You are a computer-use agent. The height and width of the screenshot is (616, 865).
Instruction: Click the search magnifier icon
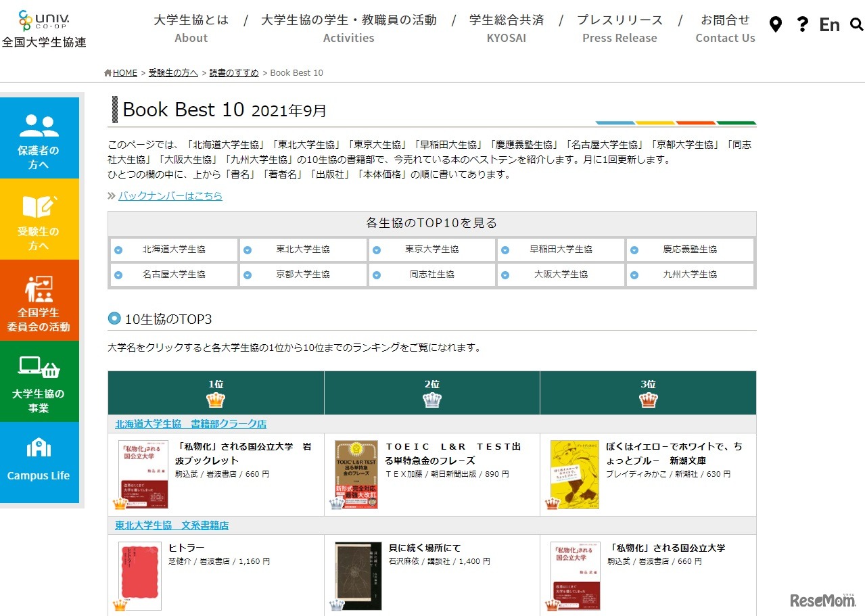(856, 24)
